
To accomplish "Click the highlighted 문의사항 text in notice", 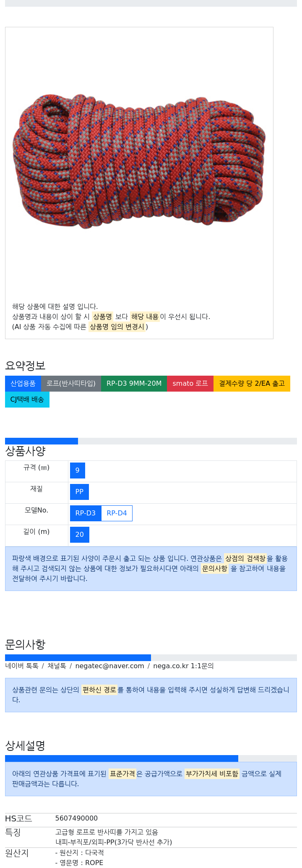I will point(215,569).
